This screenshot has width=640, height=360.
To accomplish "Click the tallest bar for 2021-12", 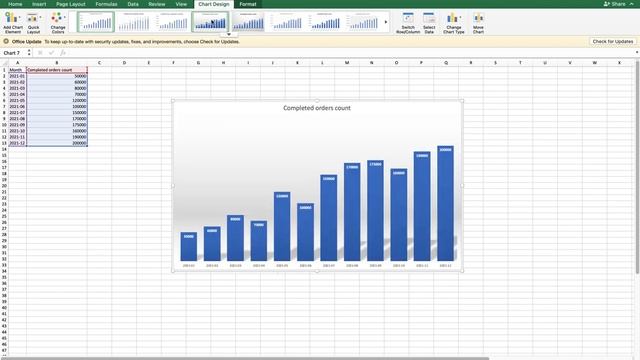I will (445, 203).
